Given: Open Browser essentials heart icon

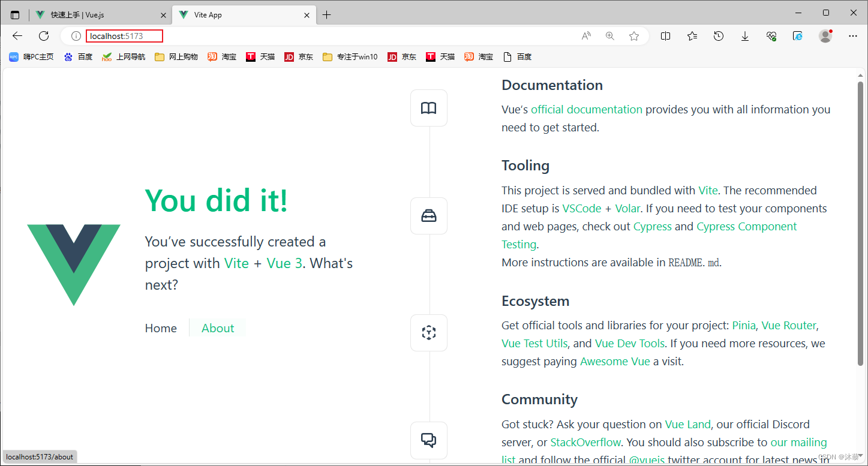Looking at the screenshot, I should point(771,36).
